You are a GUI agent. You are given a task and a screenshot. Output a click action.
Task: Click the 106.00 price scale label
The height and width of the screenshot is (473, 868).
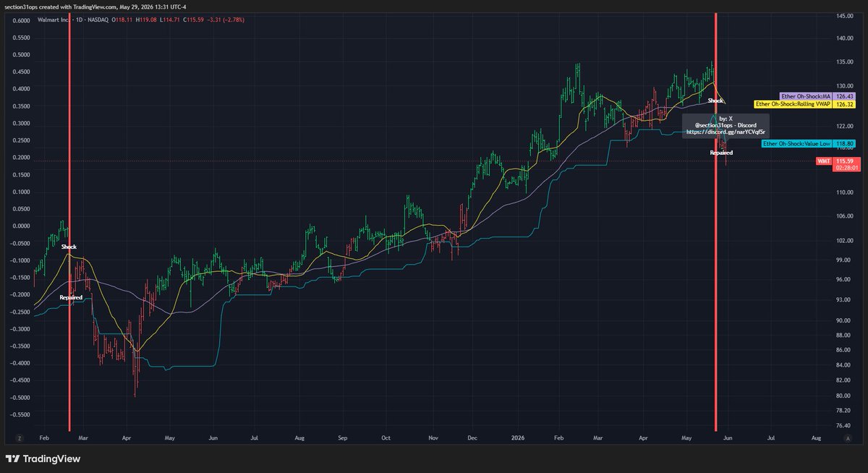[844, 216]
